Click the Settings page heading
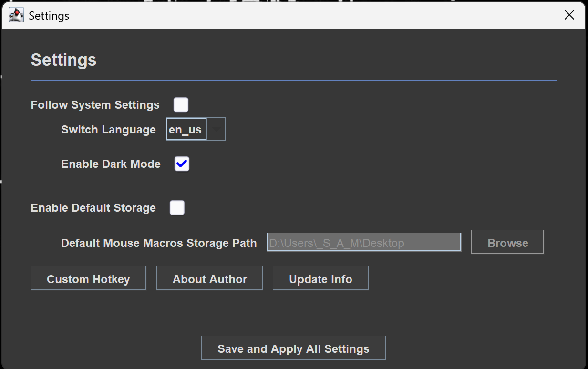The height and width of the screenshot is (369, 588). point(63,60)
